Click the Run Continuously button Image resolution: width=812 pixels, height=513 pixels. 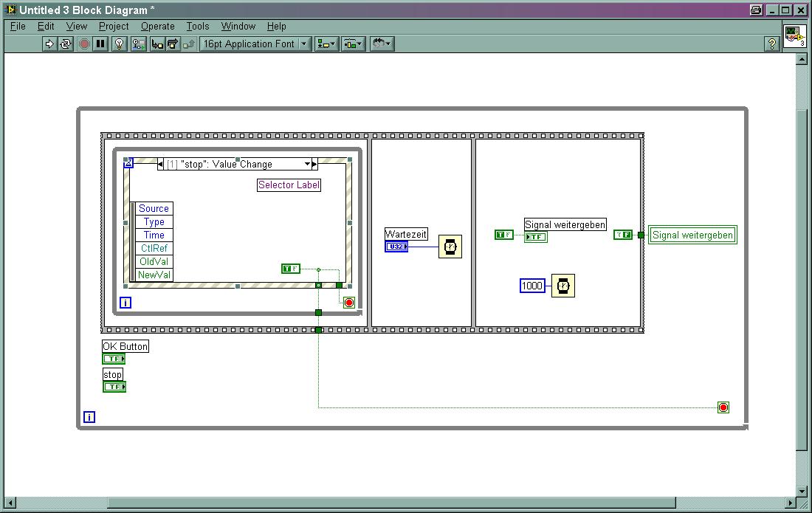pos(66,44)
